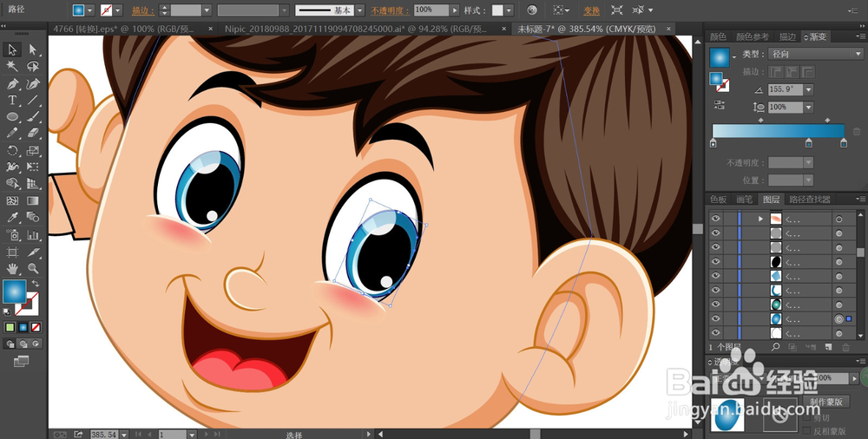Choose the Column Graph tool
This screenshot has height=439, width=868.
pos(33,235)
